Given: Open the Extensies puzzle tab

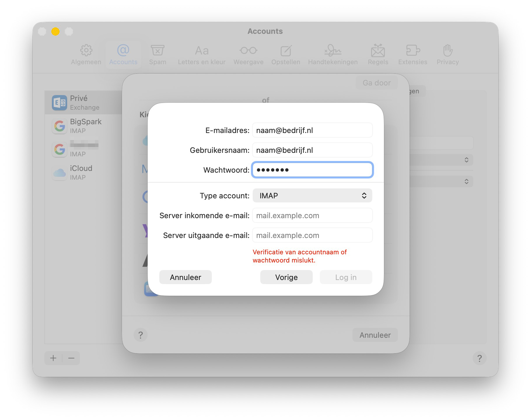Looking at the screenshot, I should pos(413,55).
